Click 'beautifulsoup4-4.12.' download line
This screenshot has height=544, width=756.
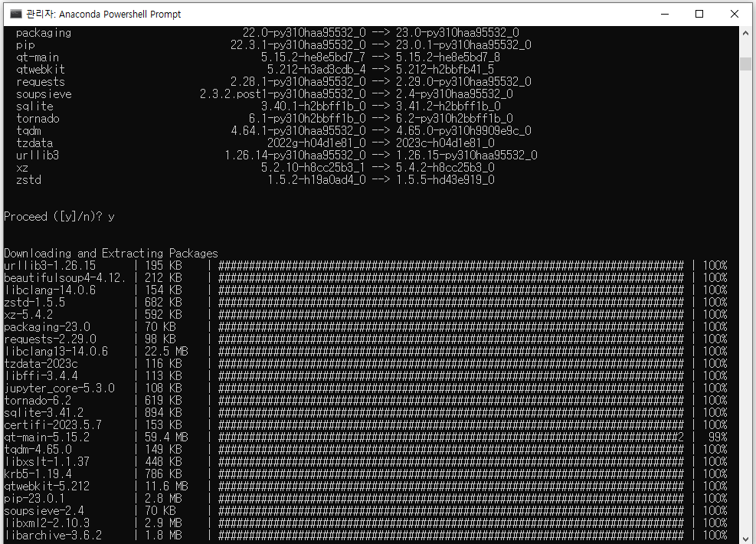pos(365,278)
